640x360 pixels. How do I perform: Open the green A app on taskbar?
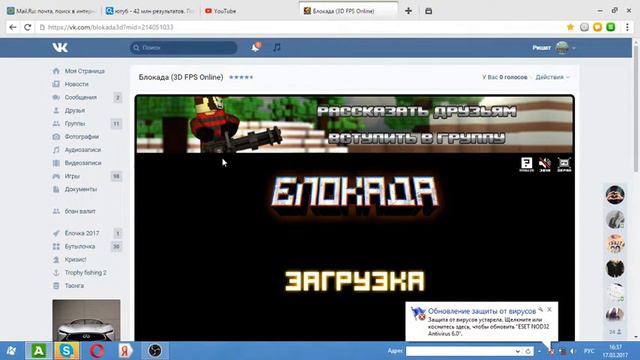click(x=39, y=351)
